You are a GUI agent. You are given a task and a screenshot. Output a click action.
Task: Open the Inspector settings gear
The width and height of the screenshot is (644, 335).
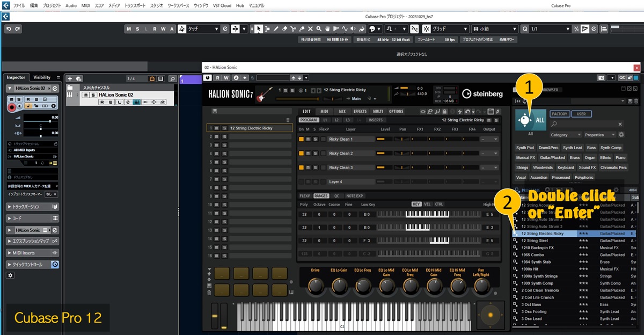coord(10,275)
